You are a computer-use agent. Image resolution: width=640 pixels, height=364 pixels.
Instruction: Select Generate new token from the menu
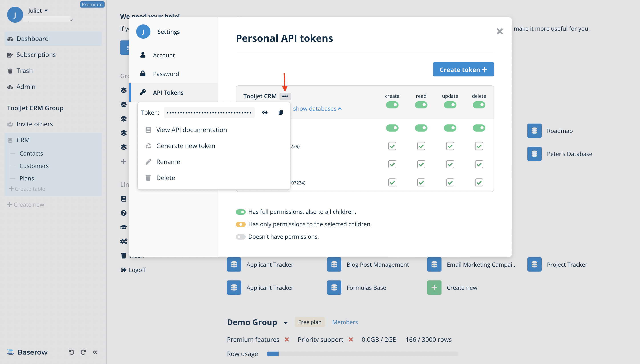pyautogui.click(x=186, y=146)
